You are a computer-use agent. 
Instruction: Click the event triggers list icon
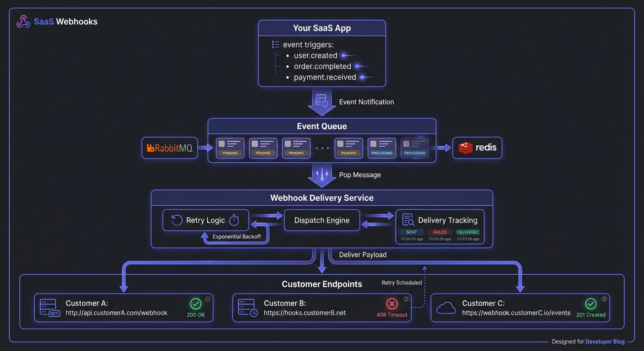pyautogui.click(x=275, y=45)
